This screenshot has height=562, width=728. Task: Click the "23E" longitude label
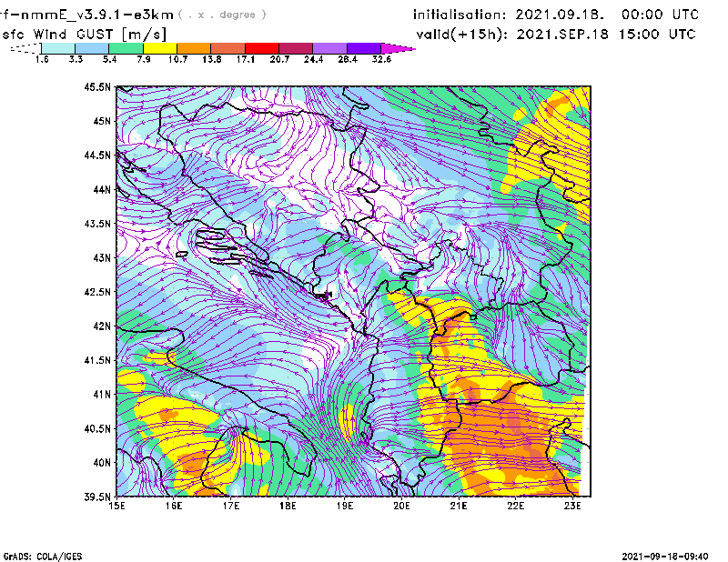tap(572, 506)
